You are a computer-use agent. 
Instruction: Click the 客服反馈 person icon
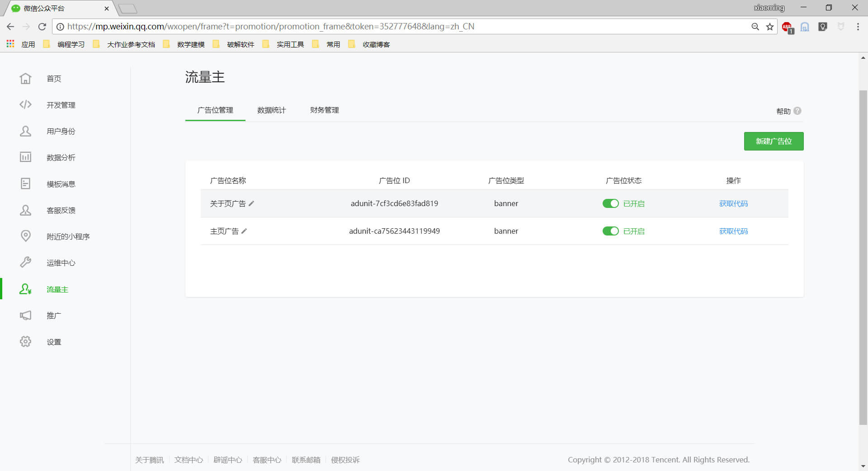pos(25,210)
